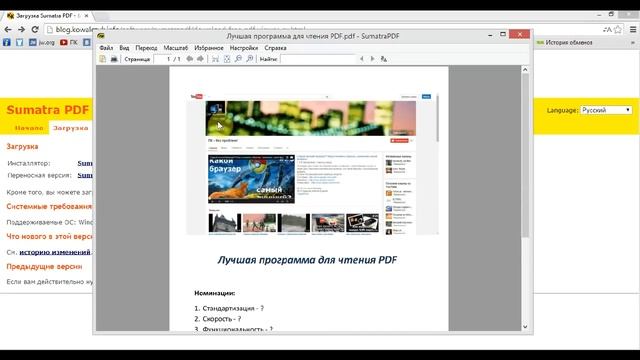Open Chrome hamburger menu
640x360 pixels.
(x=633, y=29)
